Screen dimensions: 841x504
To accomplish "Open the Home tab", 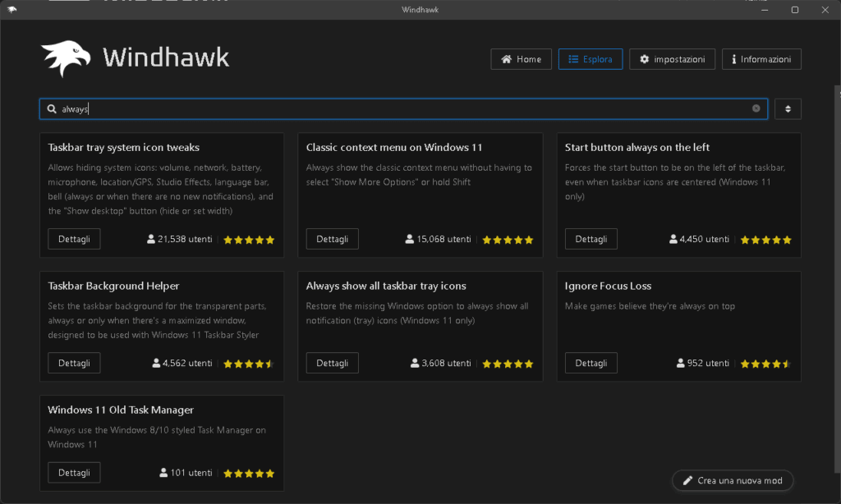I will pyautogui.click(x=521, y=59).
